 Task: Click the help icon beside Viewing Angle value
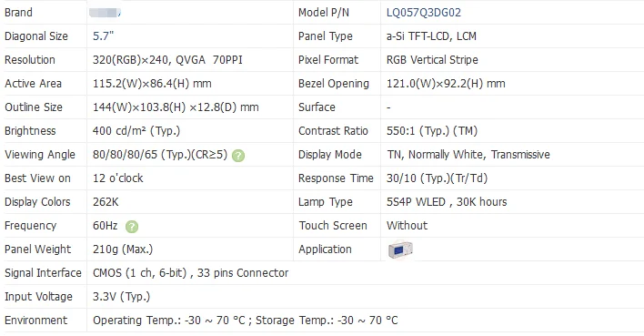tap(238, 156)
